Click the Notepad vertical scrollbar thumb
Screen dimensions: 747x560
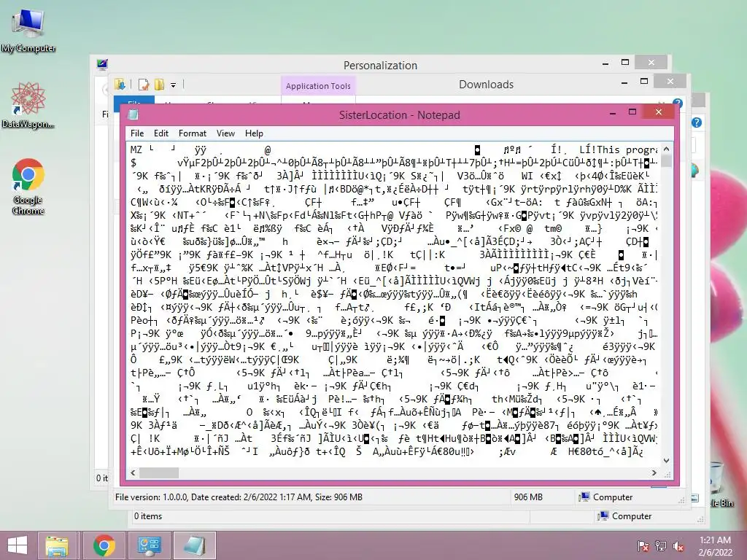[667, 161]
